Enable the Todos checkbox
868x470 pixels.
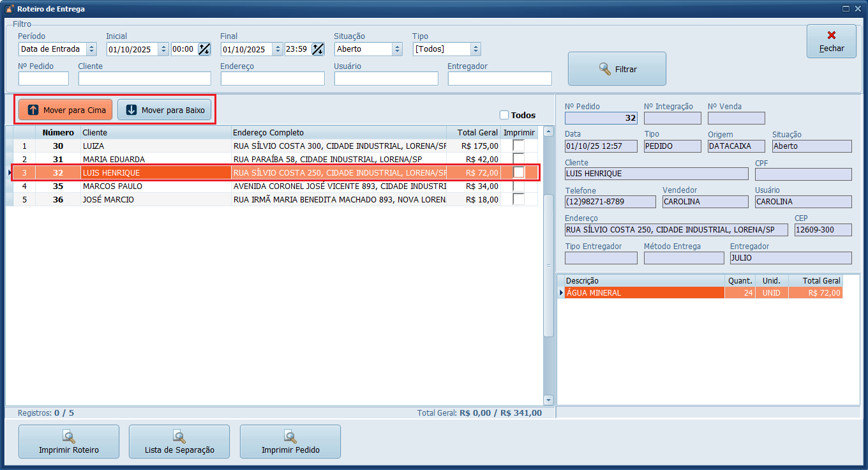pyautogui.click(x=504, y=115)
